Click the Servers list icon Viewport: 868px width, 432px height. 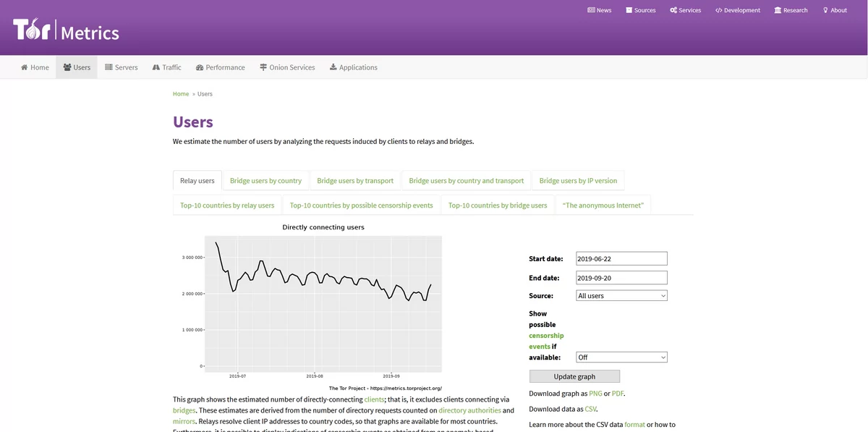tap(109, 67)
